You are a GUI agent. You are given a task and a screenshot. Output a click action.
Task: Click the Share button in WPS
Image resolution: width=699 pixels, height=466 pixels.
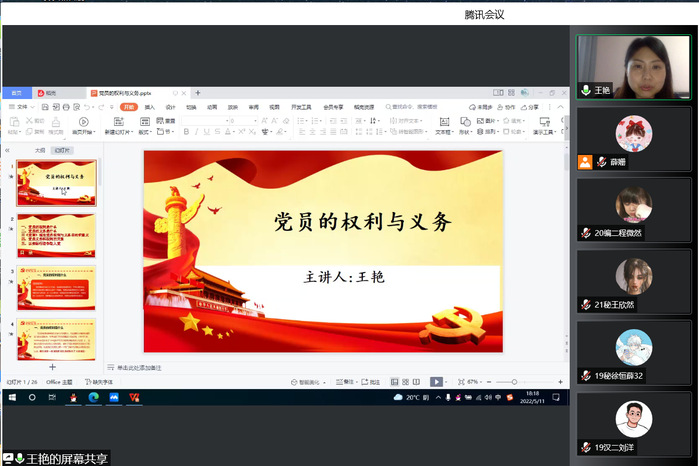point(530,107)
